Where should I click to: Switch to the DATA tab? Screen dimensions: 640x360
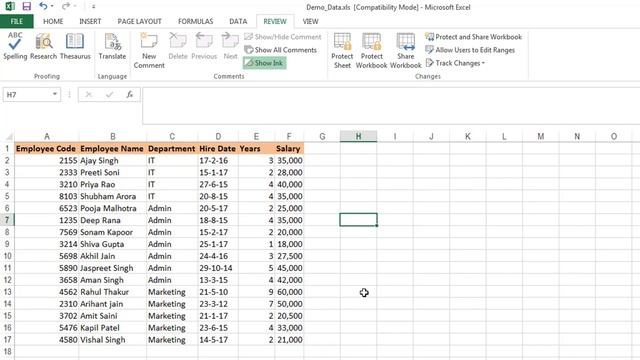coord(238,21)
